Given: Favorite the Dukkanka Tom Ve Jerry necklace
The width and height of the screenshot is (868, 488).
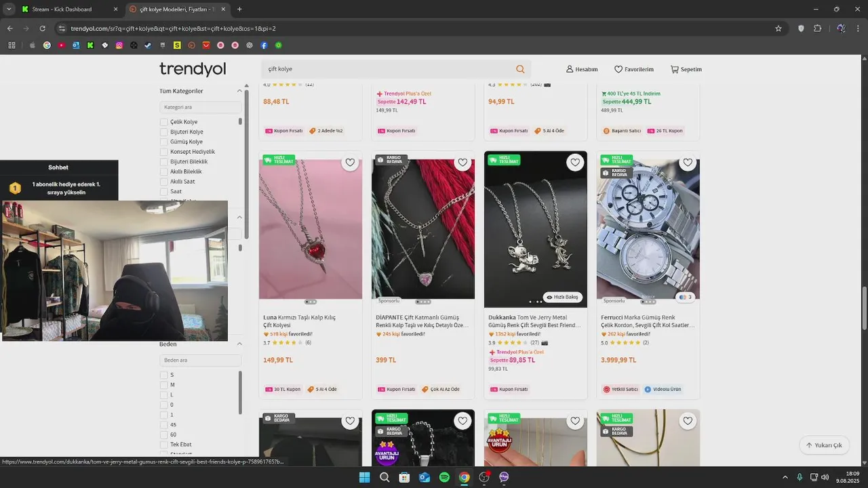Looking at the screenshot, I should 575,163.
